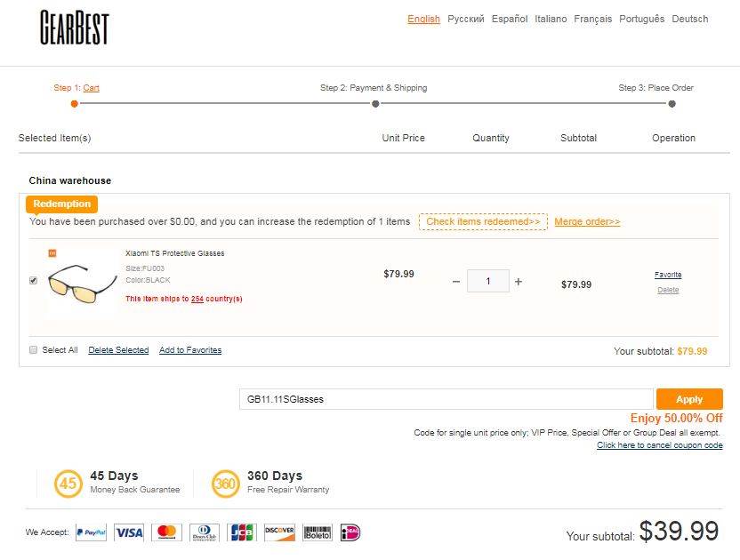Image resolution: width=740 pixels, height=560 pixels.
Task: Tick the Select All checkbox
Action: (x=34, y=349)
